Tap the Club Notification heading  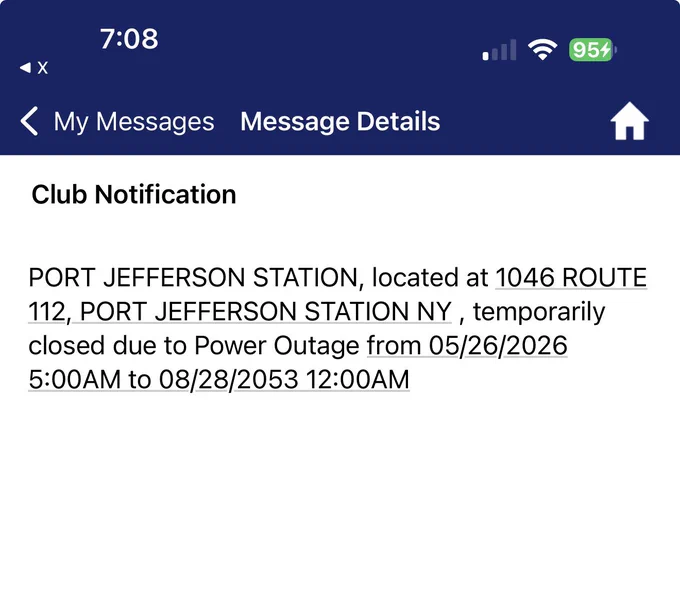click(134, 194)
